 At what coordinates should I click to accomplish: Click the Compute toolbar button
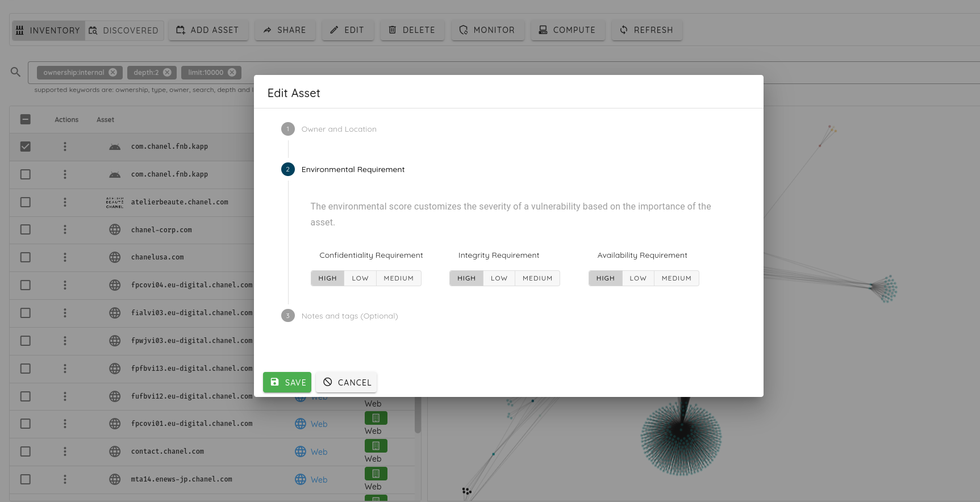[x=568, y=30]
